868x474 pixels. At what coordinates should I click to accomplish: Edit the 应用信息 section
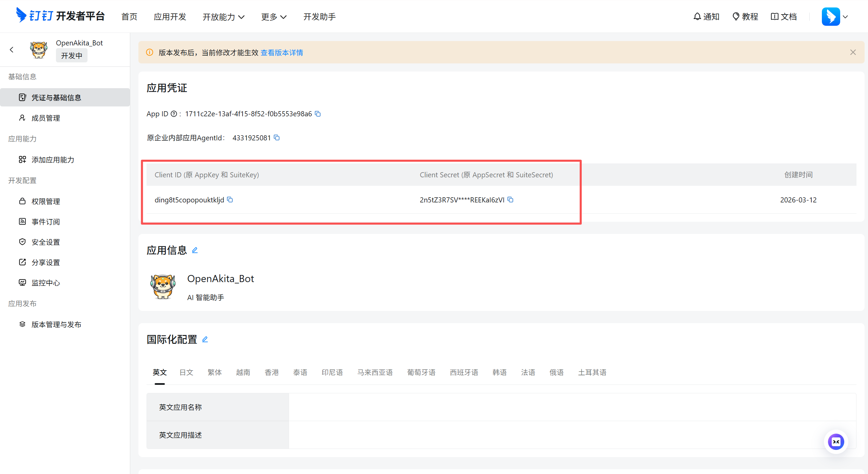(195, 250)
